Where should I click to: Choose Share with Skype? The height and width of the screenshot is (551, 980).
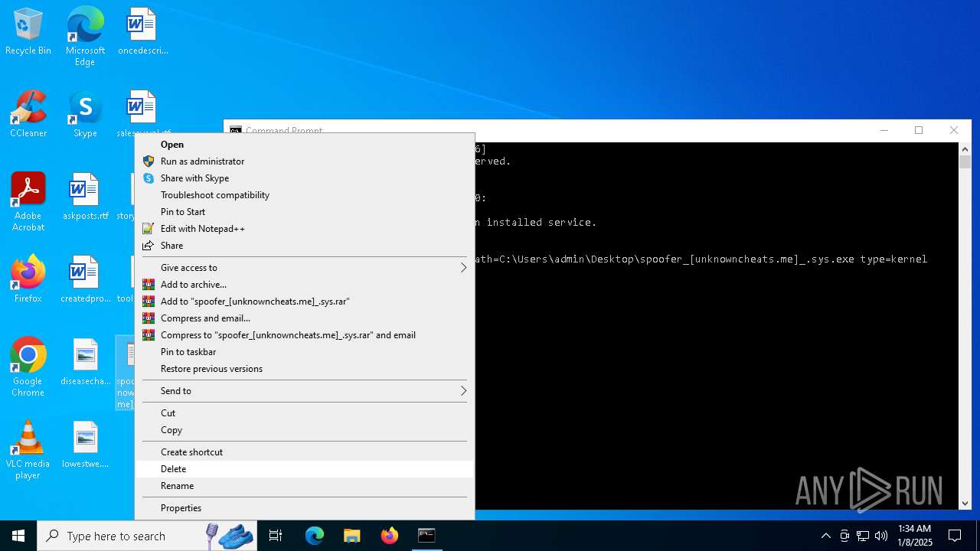click(304, 178)
